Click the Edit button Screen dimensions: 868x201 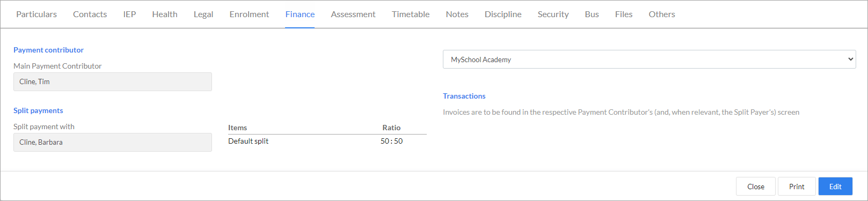coord(835,187)
